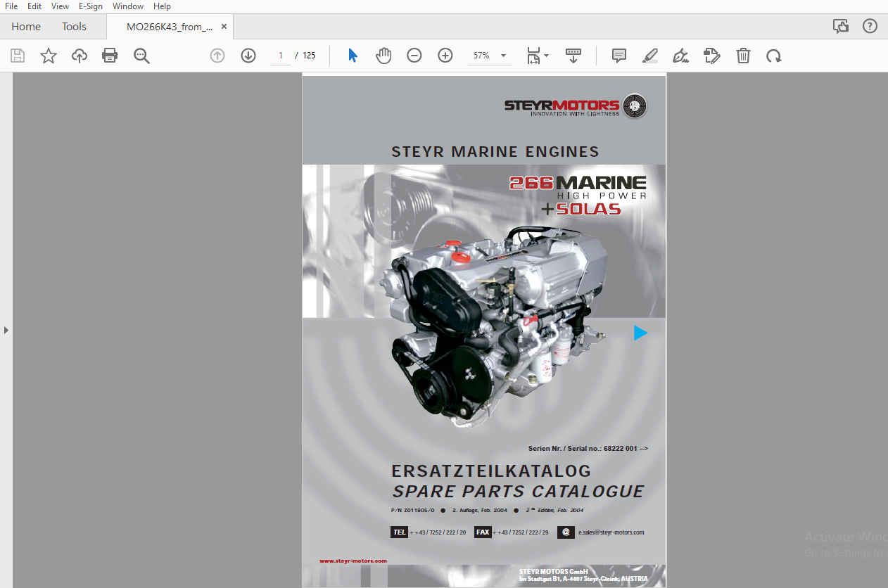
Task: Click the fit page scrolling icon
Action: (x=534, y=56)
